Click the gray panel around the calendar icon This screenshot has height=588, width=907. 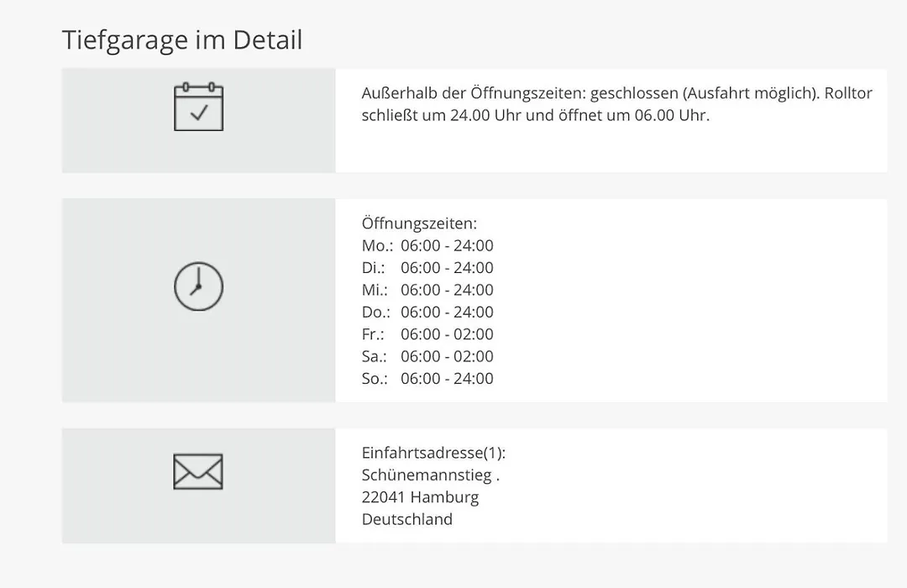pos(198,120)
